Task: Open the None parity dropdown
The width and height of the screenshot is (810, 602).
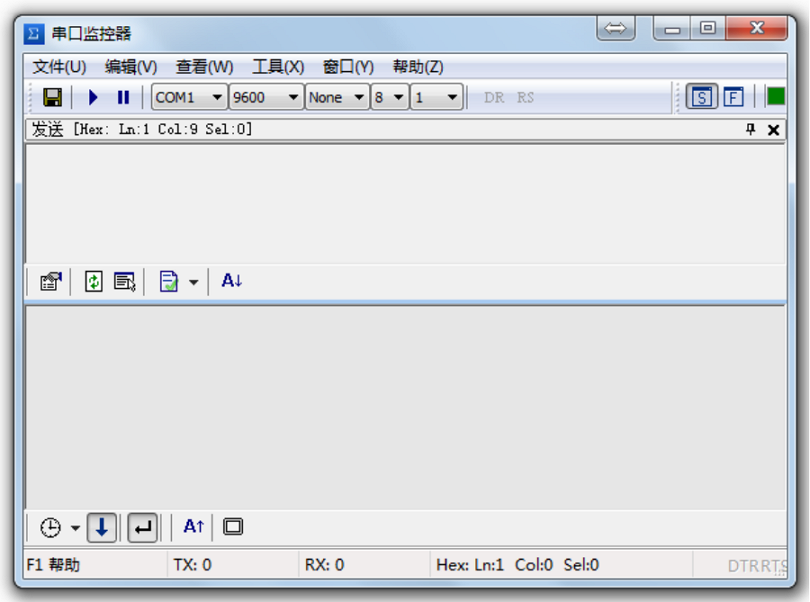Action: (x=337, y=97)
